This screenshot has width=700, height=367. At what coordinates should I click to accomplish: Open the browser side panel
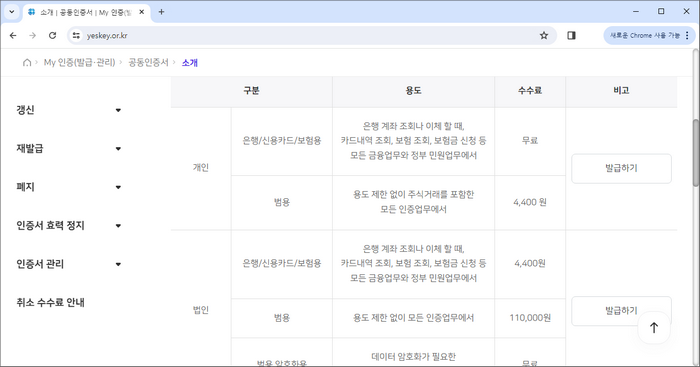tap(571, 35)
